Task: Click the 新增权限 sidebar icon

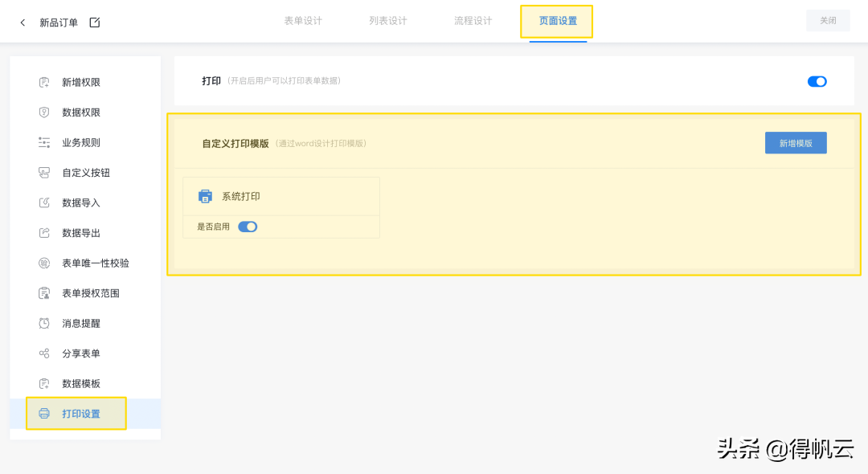Action: [x=44, y=83]
